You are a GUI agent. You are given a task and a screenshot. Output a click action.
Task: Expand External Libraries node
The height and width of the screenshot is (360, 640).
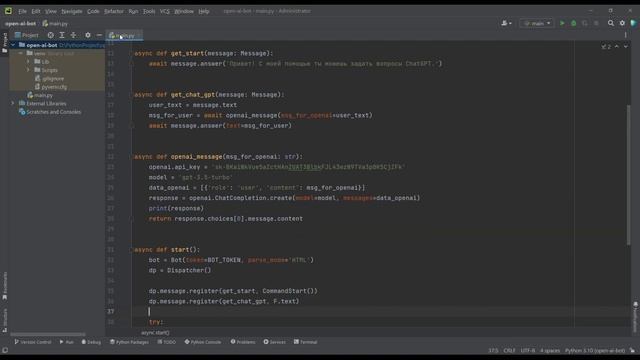[x=13, y=104]
